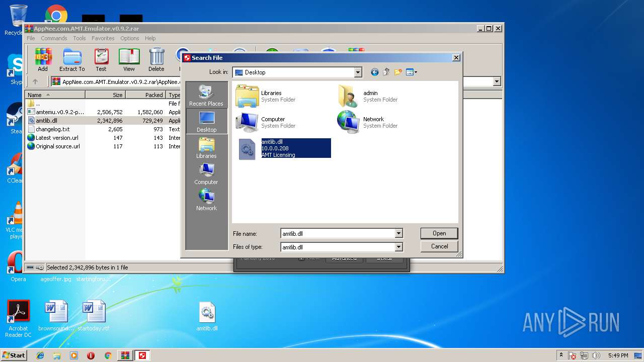
Task: Open the Favorites menu in WinRAR
Action: [103, 38]
